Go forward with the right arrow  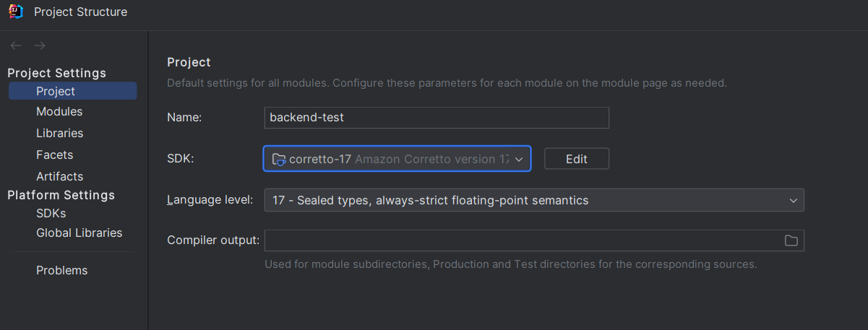coord(40,45)
